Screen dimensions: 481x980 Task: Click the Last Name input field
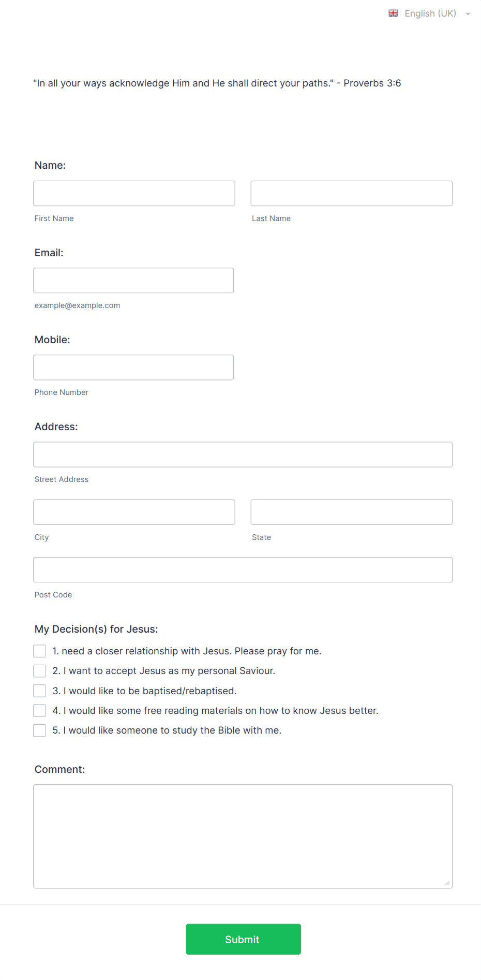point(351,193)
